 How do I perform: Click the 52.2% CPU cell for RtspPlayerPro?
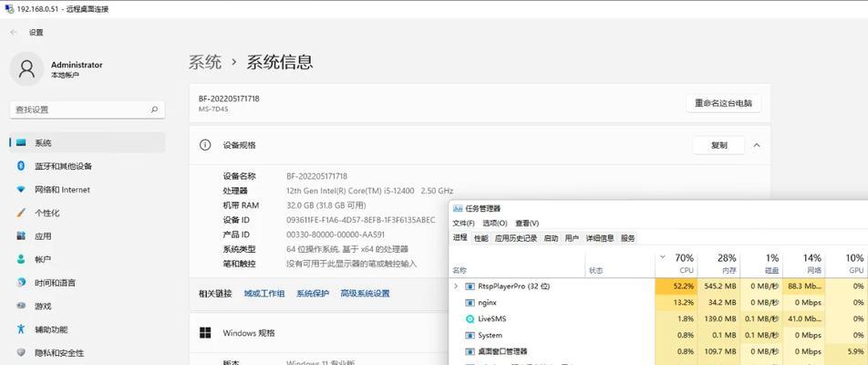click(x=677, y=287)
